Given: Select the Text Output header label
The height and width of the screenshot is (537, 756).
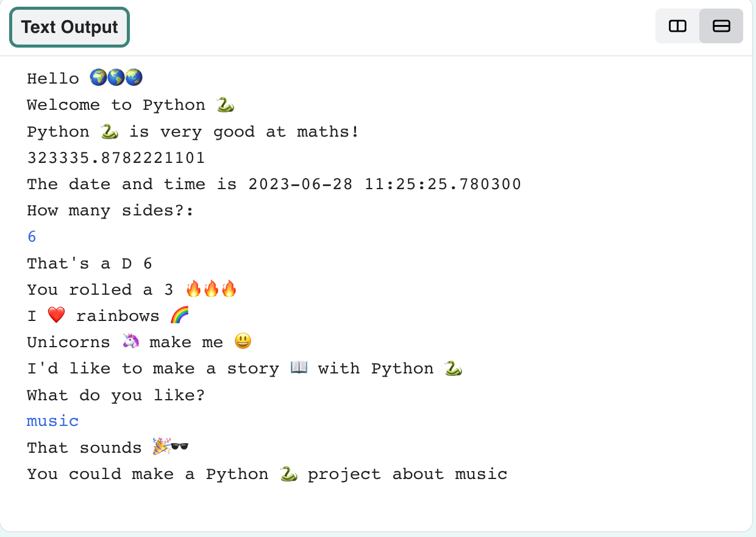Looking at the screenshot, I should tap(69, 27).
